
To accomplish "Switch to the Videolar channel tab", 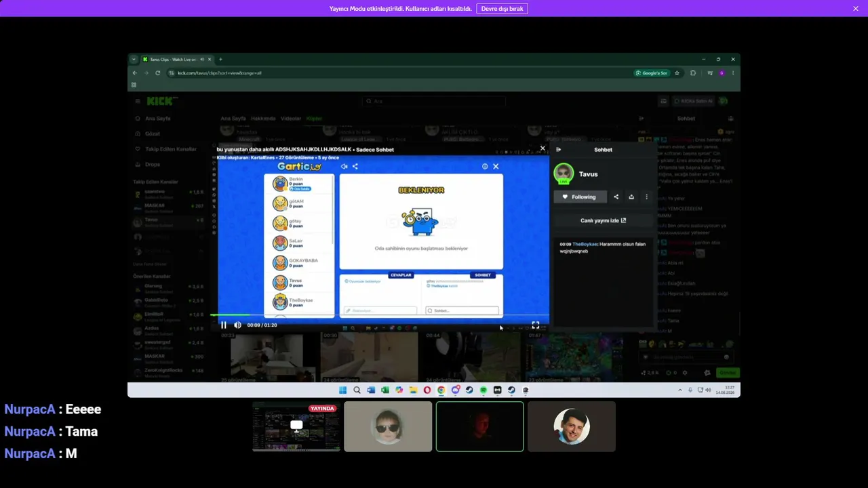I will [x=291, y=119].
